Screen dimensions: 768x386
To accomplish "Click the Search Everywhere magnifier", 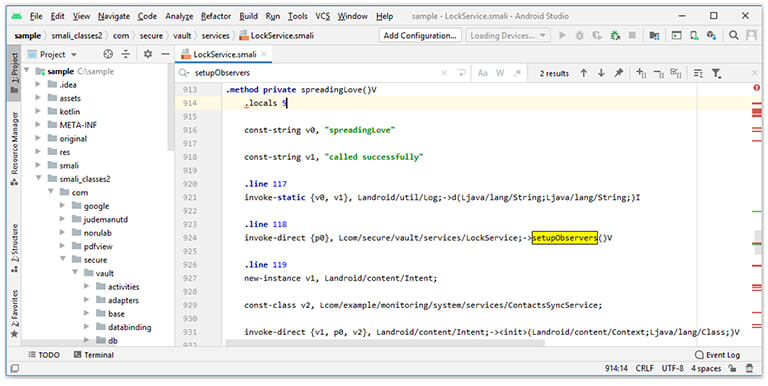I will click(x=734, y=35).
